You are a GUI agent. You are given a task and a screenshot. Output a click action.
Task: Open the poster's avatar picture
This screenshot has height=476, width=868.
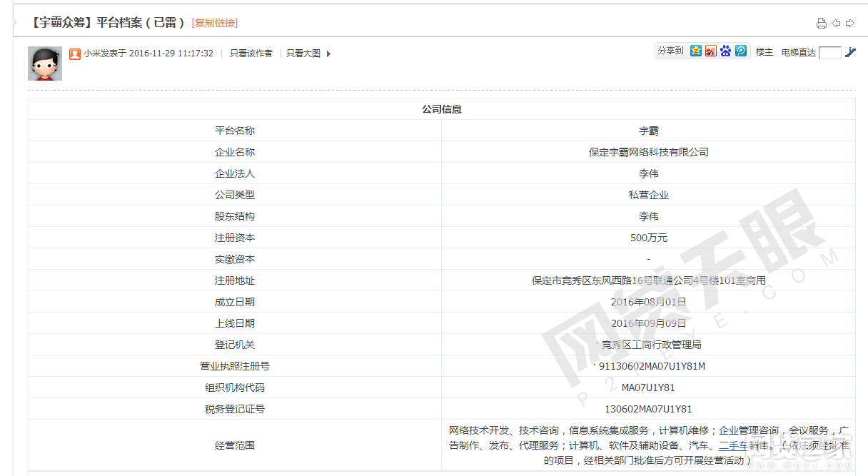[x=45, y=64]
